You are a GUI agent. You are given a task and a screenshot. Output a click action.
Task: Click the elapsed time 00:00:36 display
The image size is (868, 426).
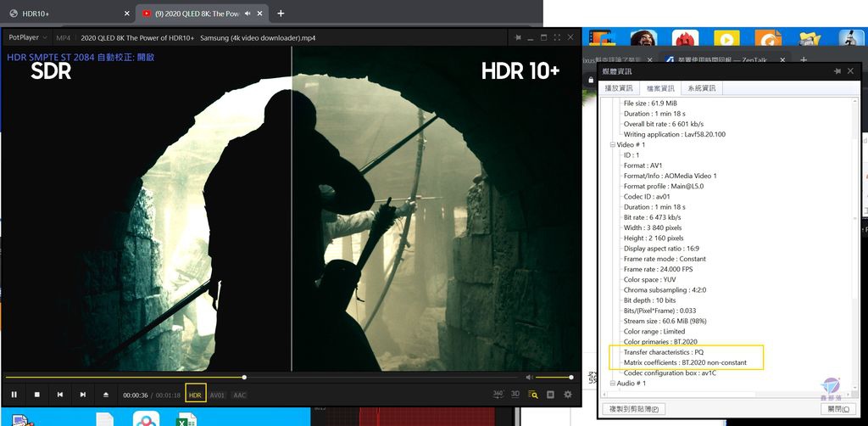click(x=135, y=395)
